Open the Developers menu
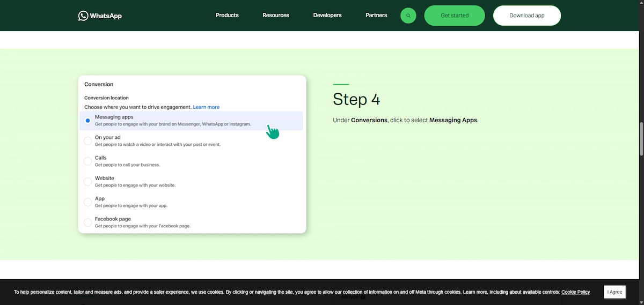644x305 pixels. pos(327,16)
